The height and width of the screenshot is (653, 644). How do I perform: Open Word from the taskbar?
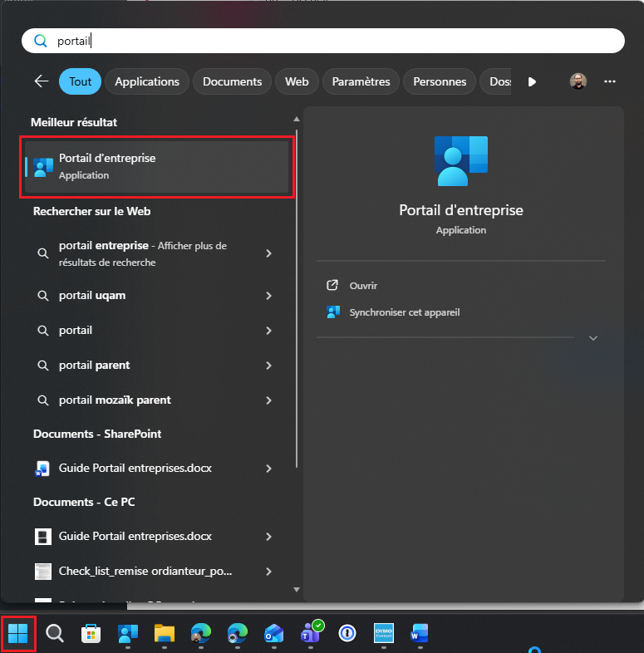(420, 635)
